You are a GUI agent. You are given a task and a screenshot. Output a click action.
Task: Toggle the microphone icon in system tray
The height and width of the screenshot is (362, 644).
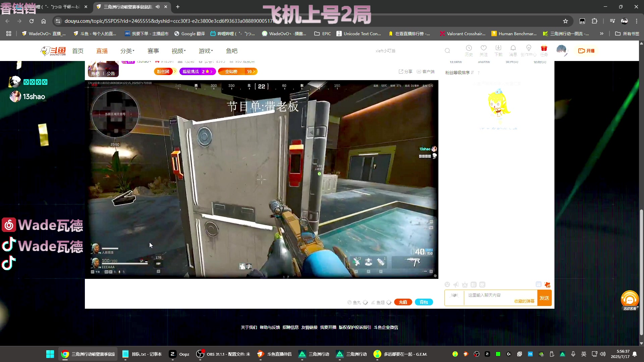[573, 354]
